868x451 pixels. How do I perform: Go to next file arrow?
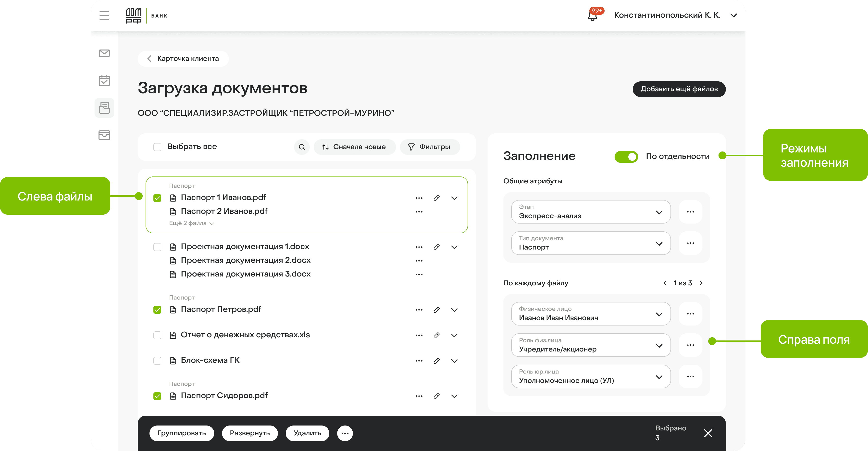coord(701,283)
